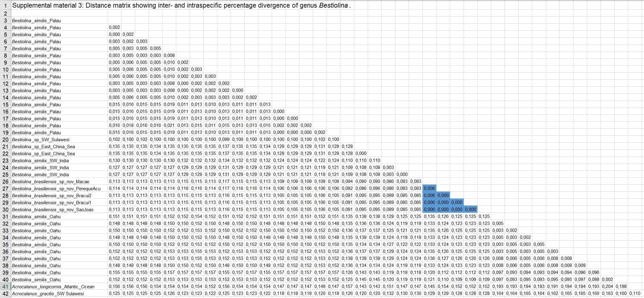Click cell Bestiolina_sp_SW_Sulawesi
The width and height of the screenshot is (644, 298).
(x=59, y=139)
